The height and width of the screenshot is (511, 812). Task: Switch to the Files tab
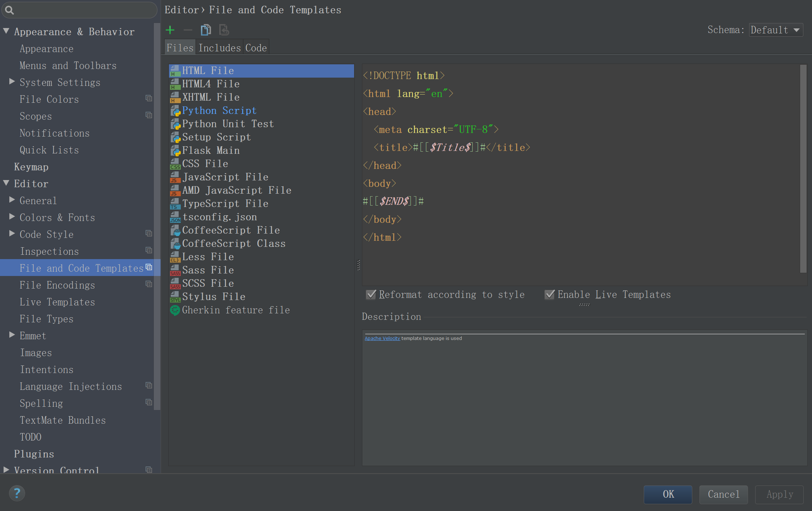click(180, 48)
